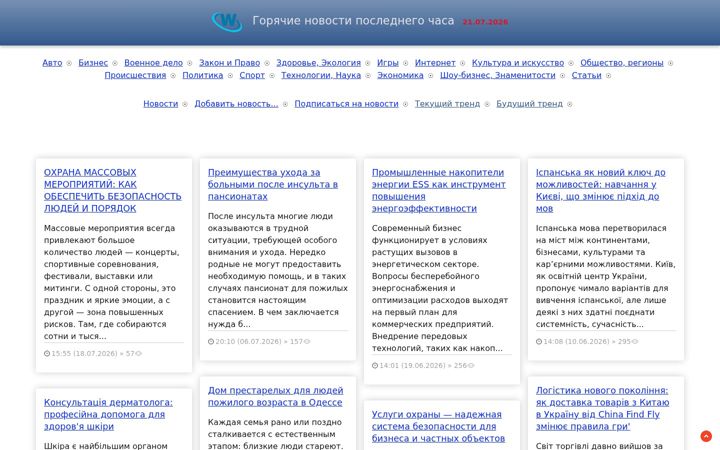Open article Консультація дерматолога
This screenshot has height=450, width=720.
(108, 414)
